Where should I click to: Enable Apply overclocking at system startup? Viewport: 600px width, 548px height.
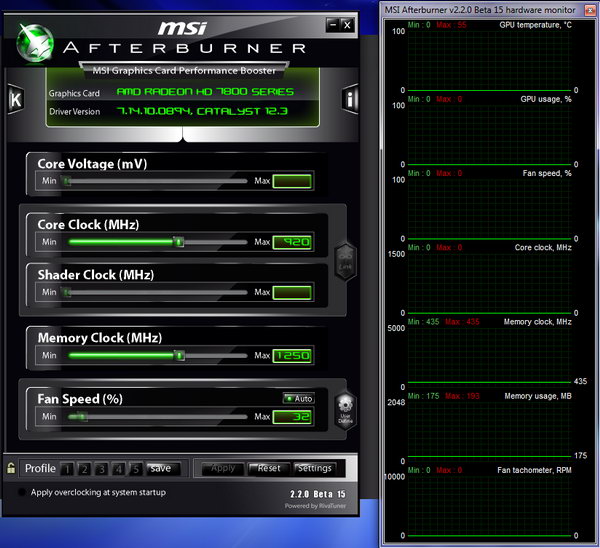point(22,492)
